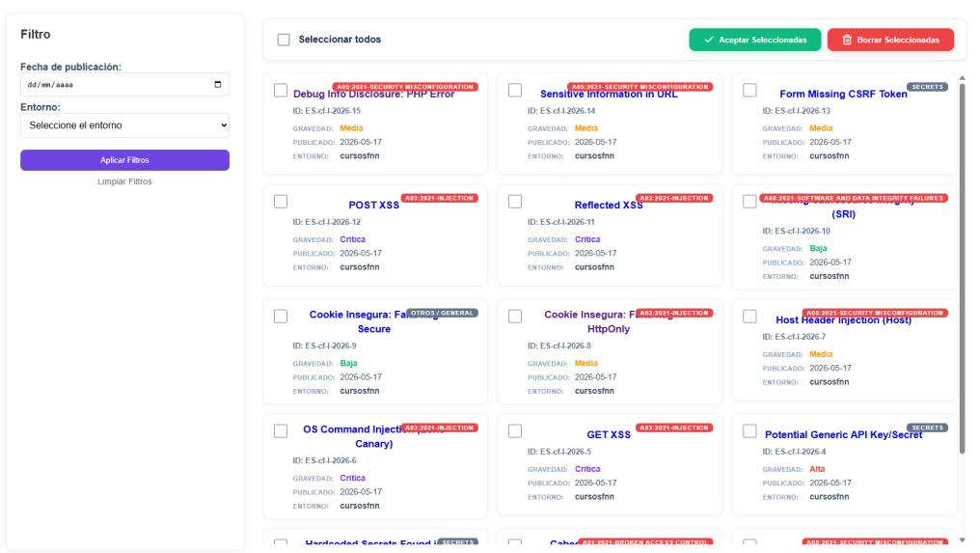Screen dimensions: 980x553
Task: Click Baja severity on SRI card
Action: coord(818,248)
